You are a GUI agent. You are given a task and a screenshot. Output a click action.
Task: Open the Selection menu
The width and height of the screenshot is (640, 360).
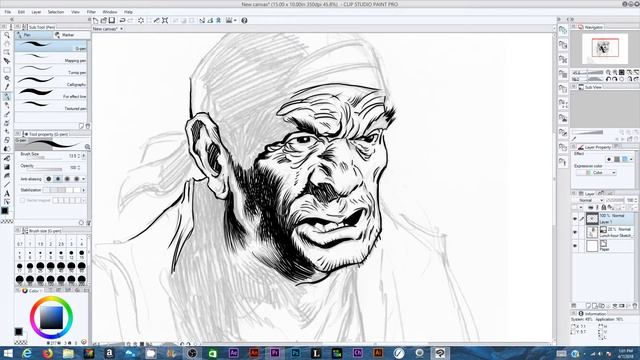pos(56,12)
